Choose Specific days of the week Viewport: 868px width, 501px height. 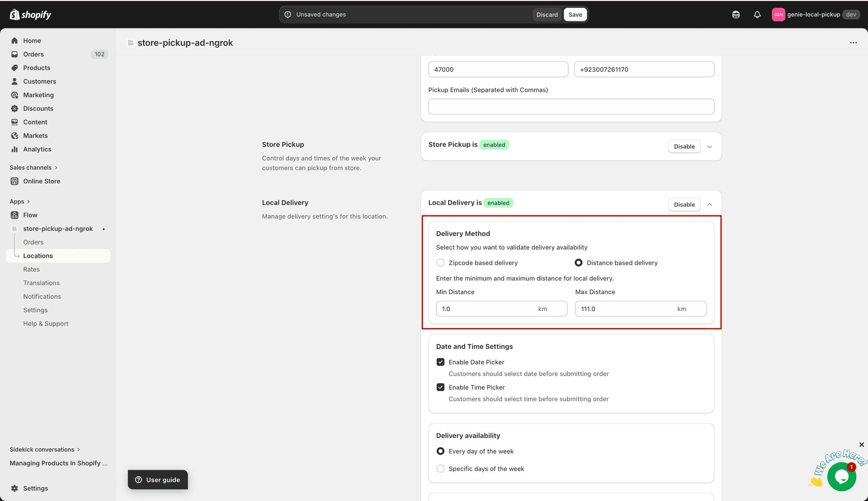(x=440, y=468)
